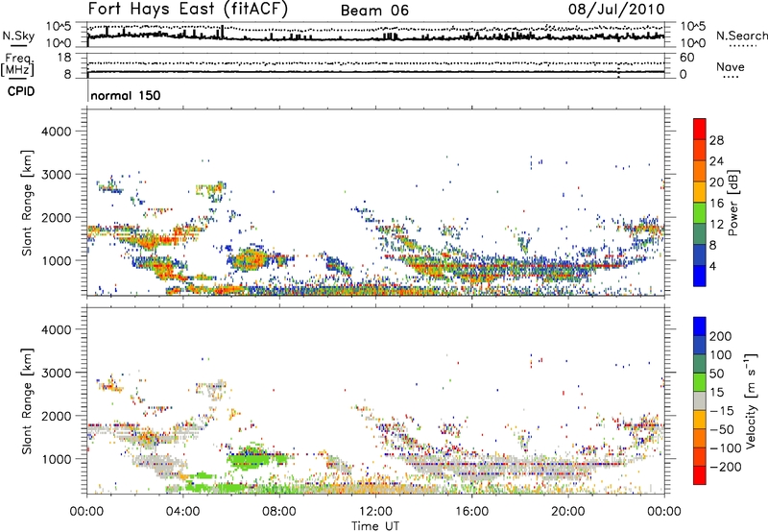Screen dimensions: 768x532
Task: Click the 'normal 150' CPID text
Action: (126, 95)
